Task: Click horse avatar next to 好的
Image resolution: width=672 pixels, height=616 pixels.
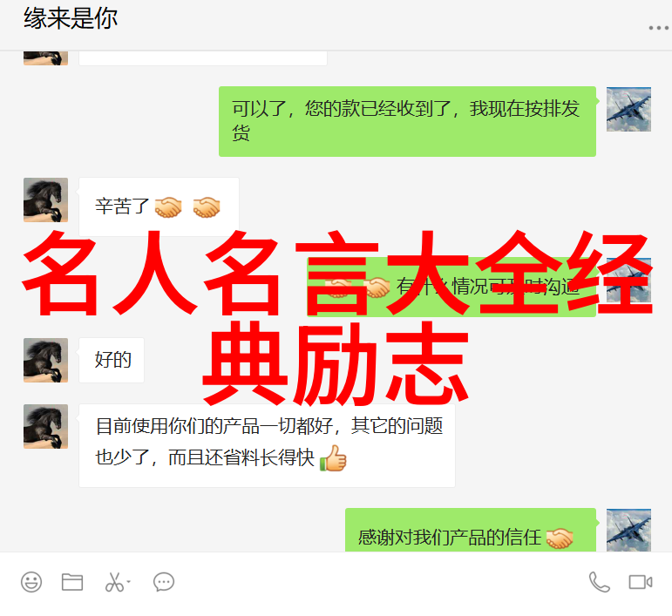Action: click(45, 360)
